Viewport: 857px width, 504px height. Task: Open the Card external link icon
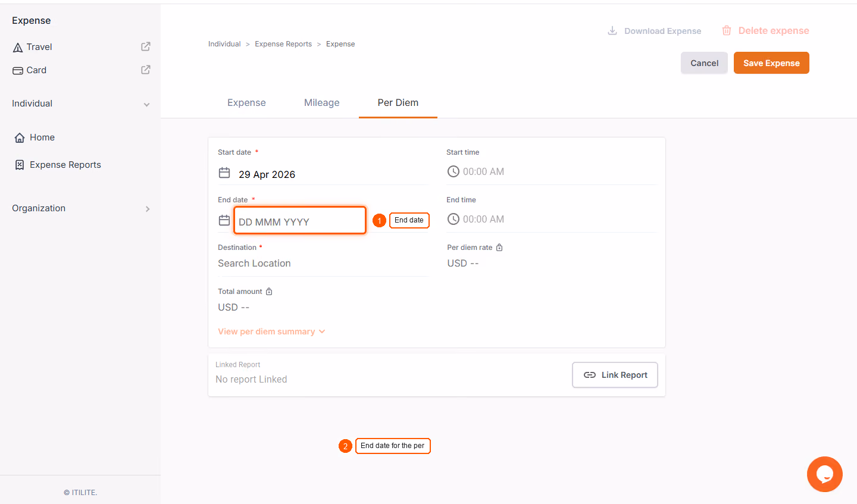tap(146, 70)
